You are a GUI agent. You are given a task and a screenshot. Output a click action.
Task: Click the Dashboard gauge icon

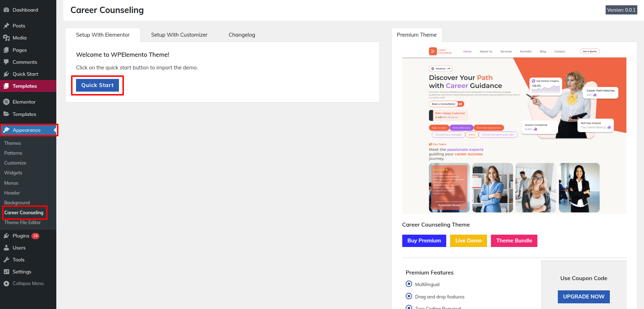click(x=6, y=10)
